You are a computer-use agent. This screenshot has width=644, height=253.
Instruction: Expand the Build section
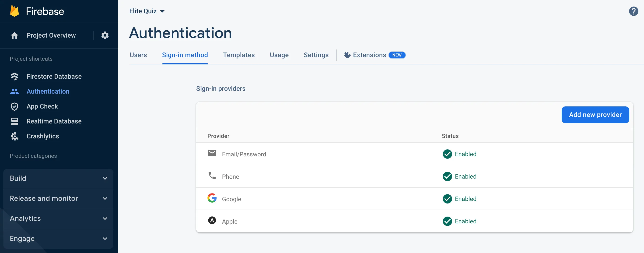(58, 178)
